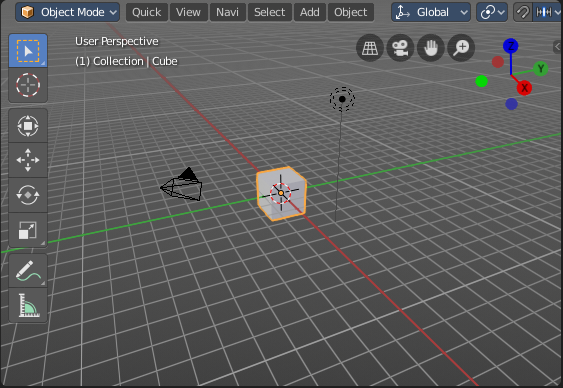563x388 pixels.
Task: Click the blue Z axis gizmo handle
Action: point(511,46)
